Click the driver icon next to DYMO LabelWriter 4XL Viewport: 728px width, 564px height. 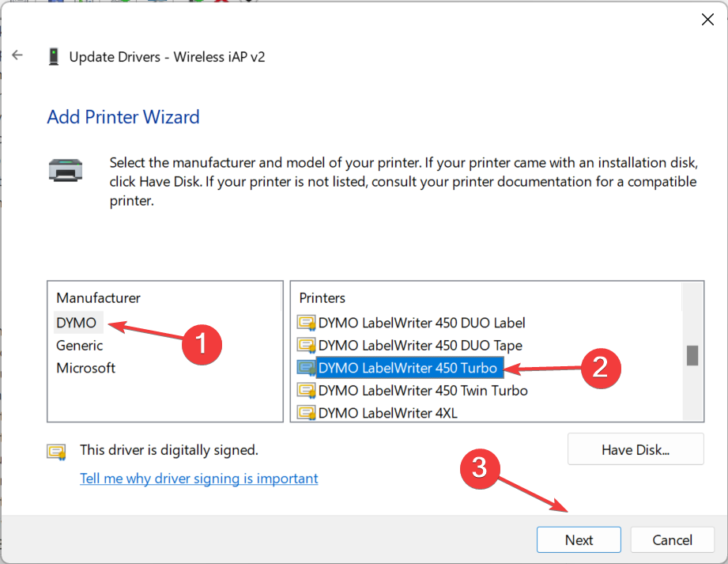(x=307, y=412)
